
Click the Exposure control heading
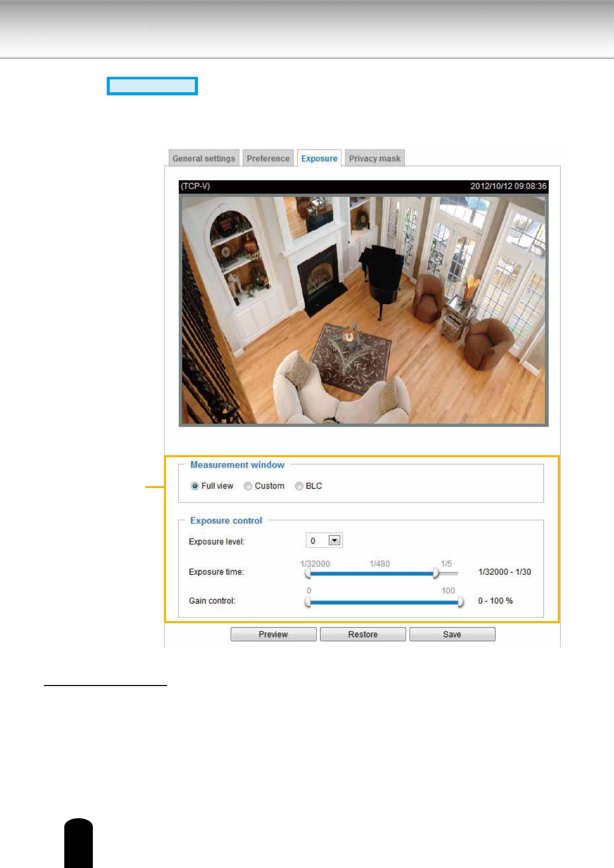point(226,521)
